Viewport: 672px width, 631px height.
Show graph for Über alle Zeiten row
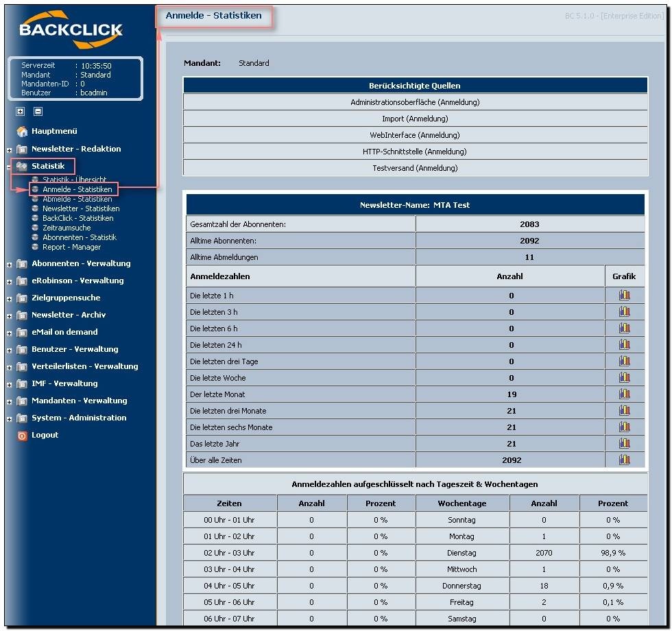624,460
